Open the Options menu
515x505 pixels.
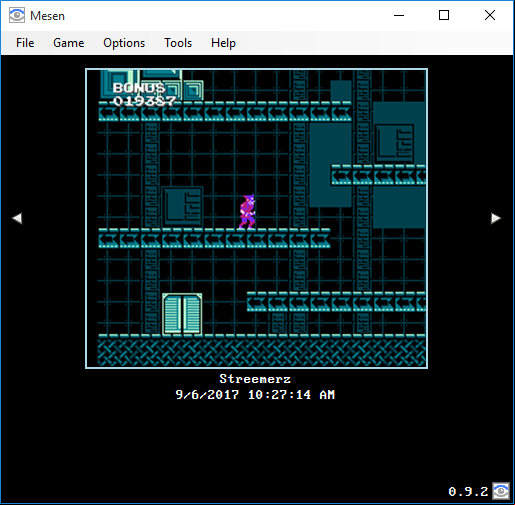[x=124, y=43]
